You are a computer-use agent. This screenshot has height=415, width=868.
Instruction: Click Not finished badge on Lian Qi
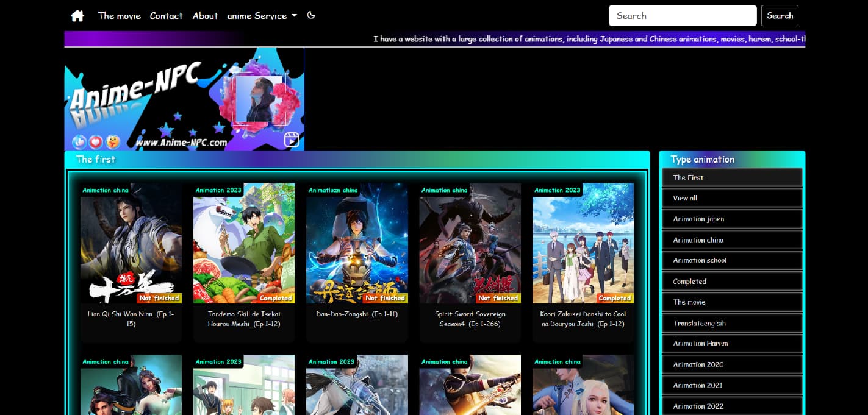click(x=159, y=298)
